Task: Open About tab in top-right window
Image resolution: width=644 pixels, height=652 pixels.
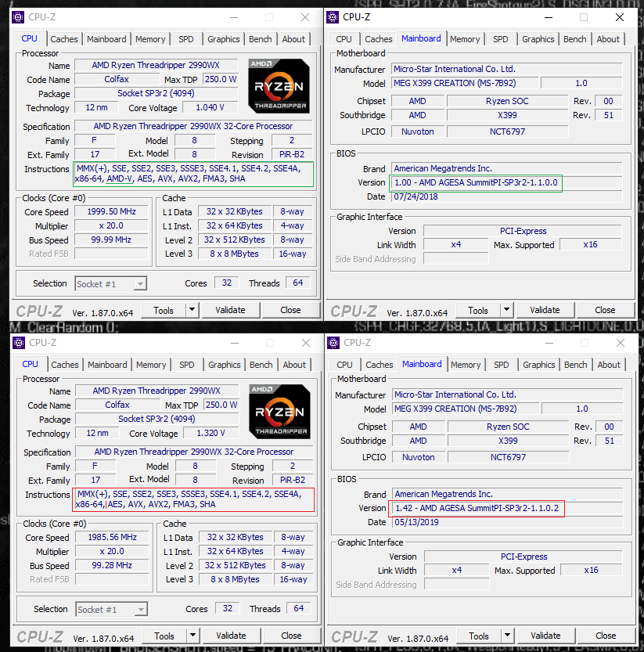Action: pos(608,39)
